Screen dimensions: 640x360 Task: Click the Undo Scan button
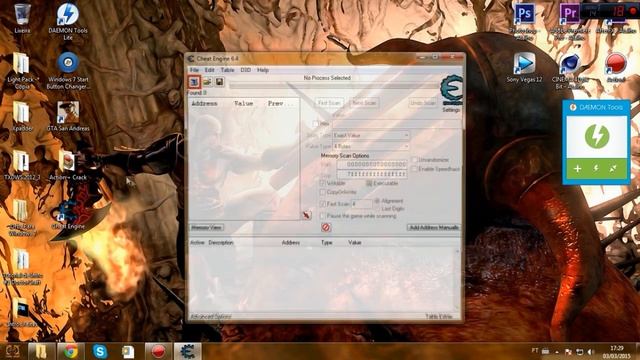[x=423, y=103]
